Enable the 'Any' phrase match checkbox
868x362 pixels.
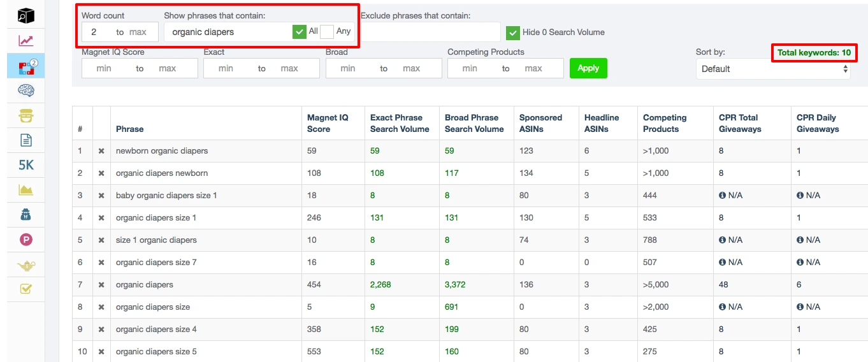point(327,32)
